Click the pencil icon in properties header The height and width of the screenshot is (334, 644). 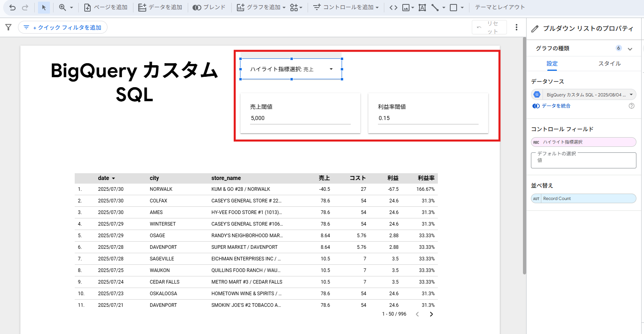535,29
